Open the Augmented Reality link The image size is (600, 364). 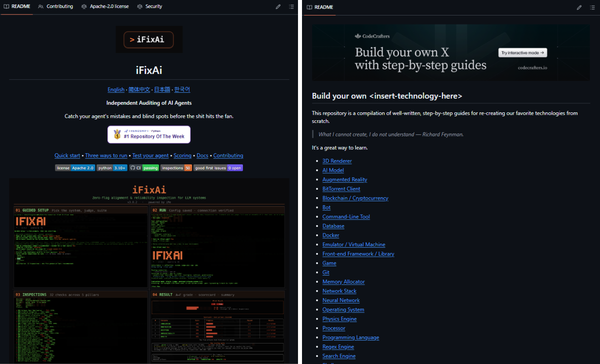pos(344,180)
